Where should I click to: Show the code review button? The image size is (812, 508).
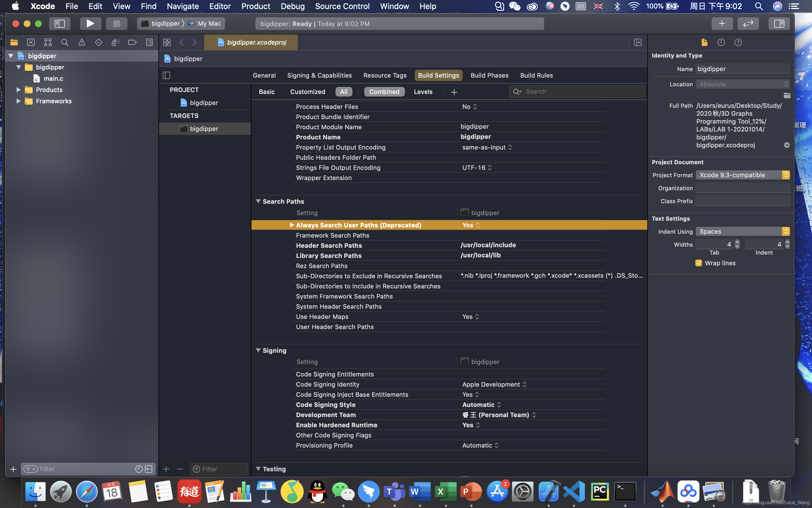[x=748, y=23]
